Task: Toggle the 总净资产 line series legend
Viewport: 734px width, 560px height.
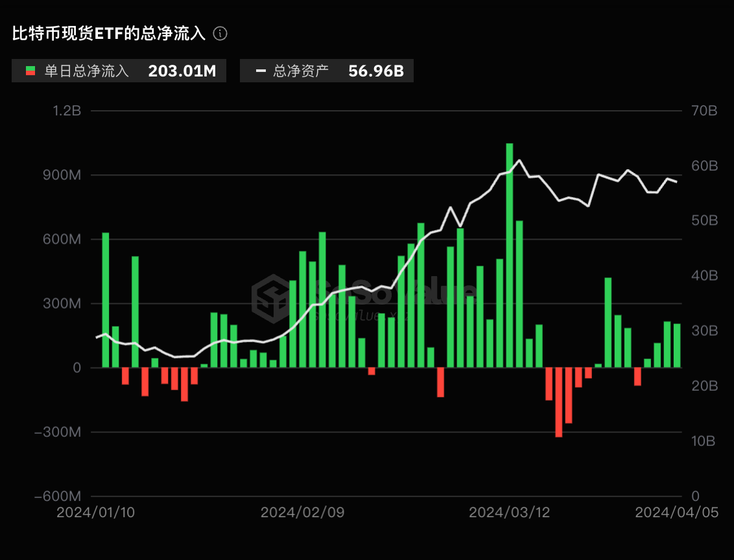Action: (301, 71)
